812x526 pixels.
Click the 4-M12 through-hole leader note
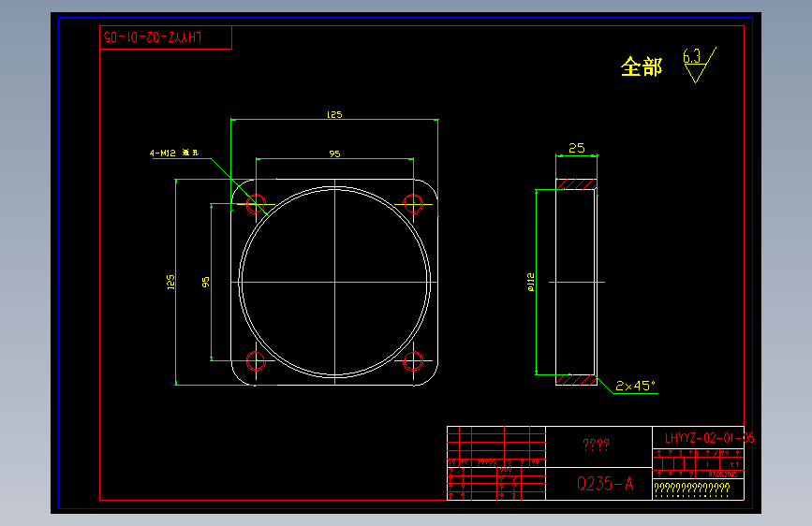pyautogui.click(x=174, y=153)
